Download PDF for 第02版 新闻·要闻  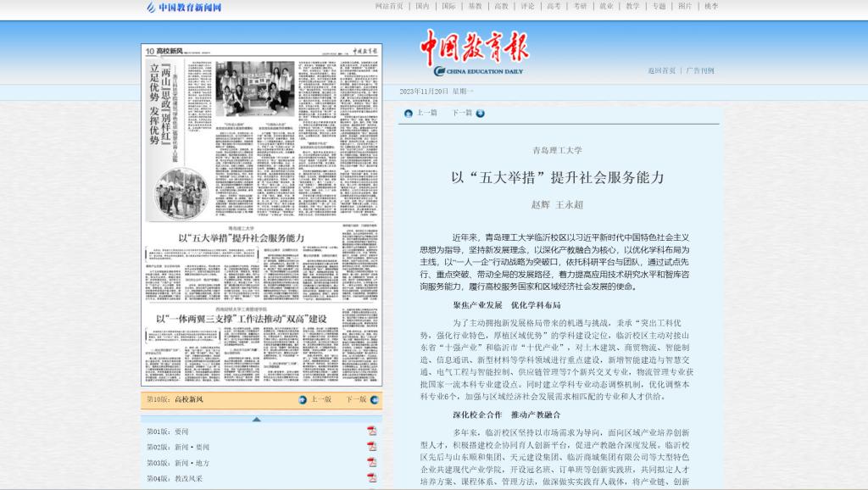[371, 447]
